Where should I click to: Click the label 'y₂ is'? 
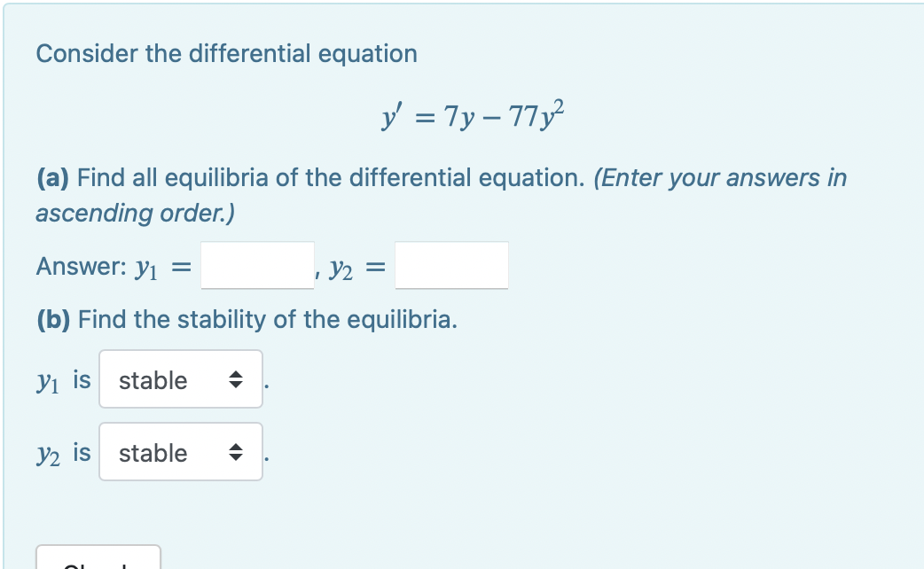tap(65, 452)
